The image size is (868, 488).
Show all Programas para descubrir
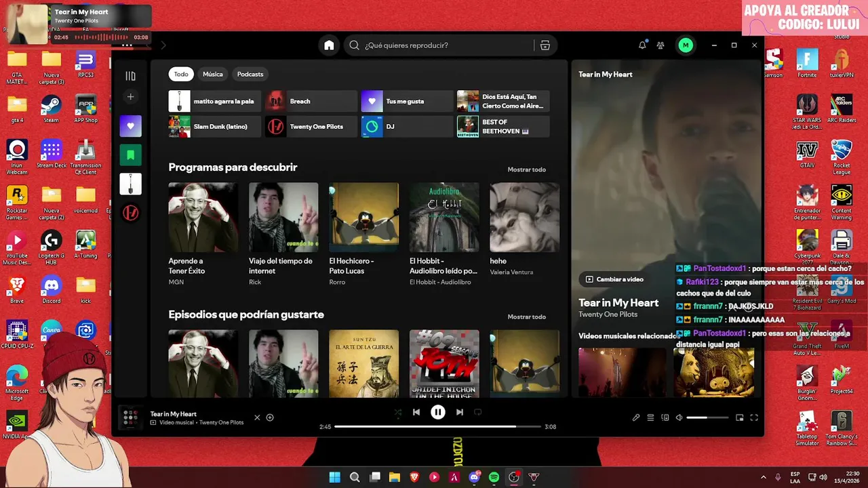pos(527,169)
